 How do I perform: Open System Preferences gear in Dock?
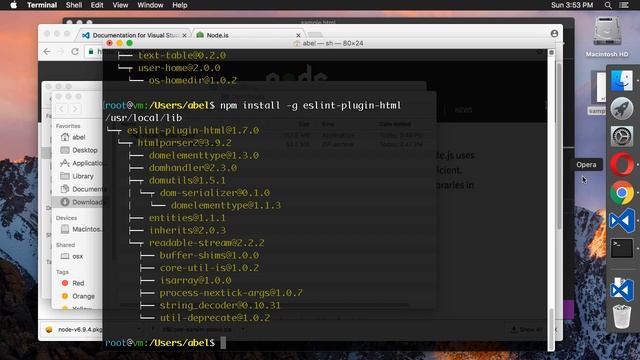coord(622,136)
